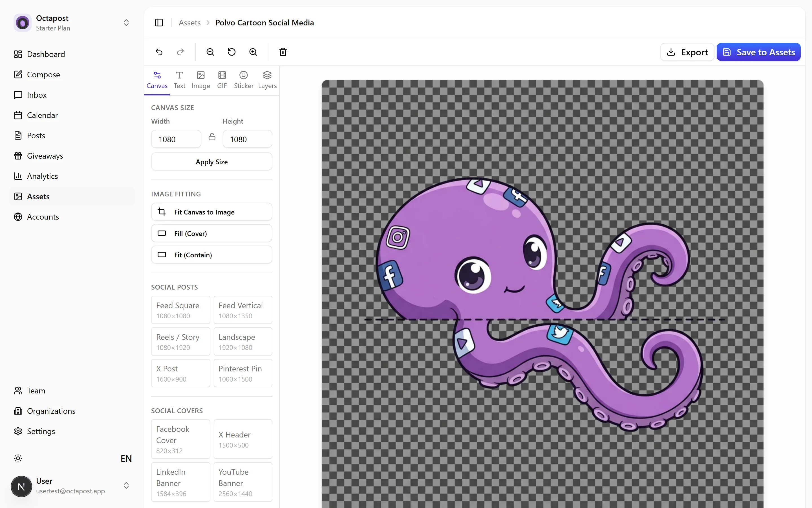The width and height of the screenshot is (812, 508).
Task: Select Assets in the sidebar
Action: tap(72, 196)
